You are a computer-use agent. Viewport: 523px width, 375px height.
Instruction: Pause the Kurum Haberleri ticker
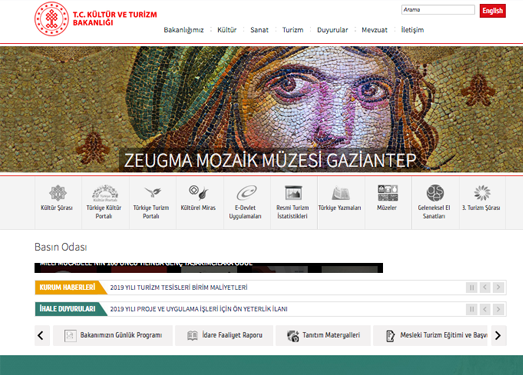471,287
